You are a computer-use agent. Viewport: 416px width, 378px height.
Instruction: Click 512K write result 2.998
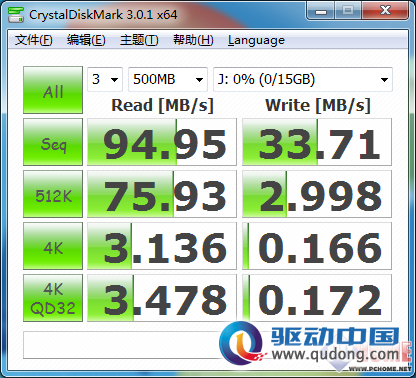317,194
